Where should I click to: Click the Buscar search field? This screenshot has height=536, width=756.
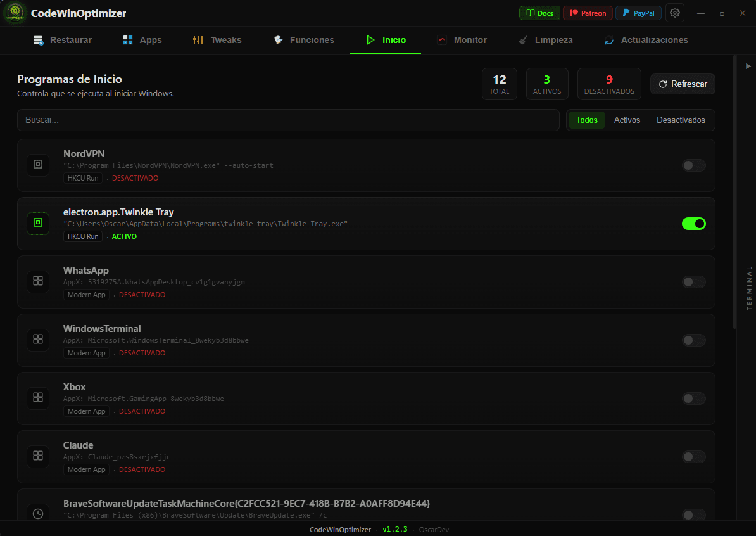click(288, 120)
